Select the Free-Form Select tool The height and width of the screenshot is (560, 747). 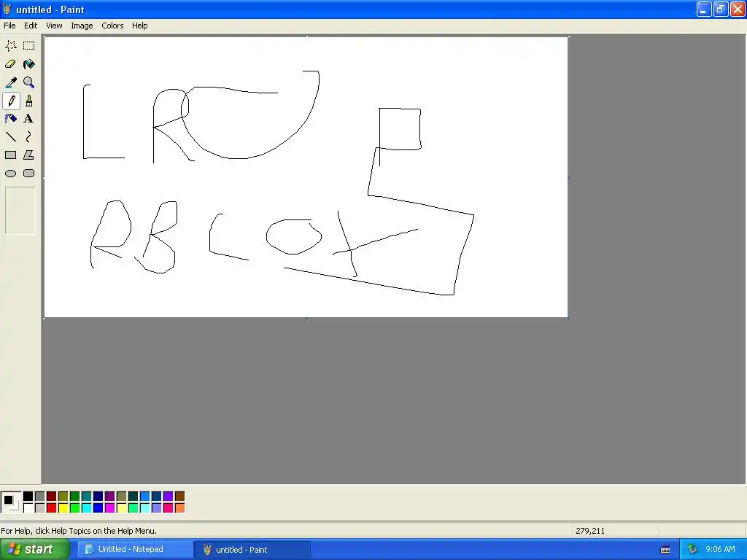point(11,46)
